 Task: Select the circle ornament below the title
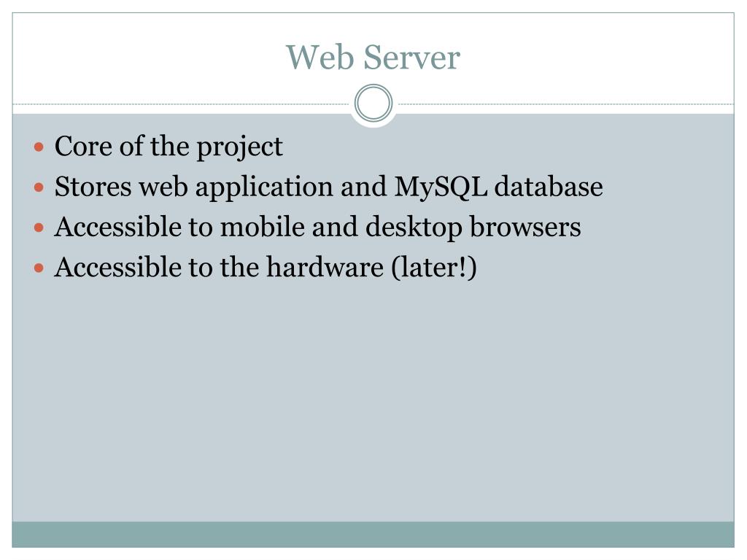click(x=373, y=104)
